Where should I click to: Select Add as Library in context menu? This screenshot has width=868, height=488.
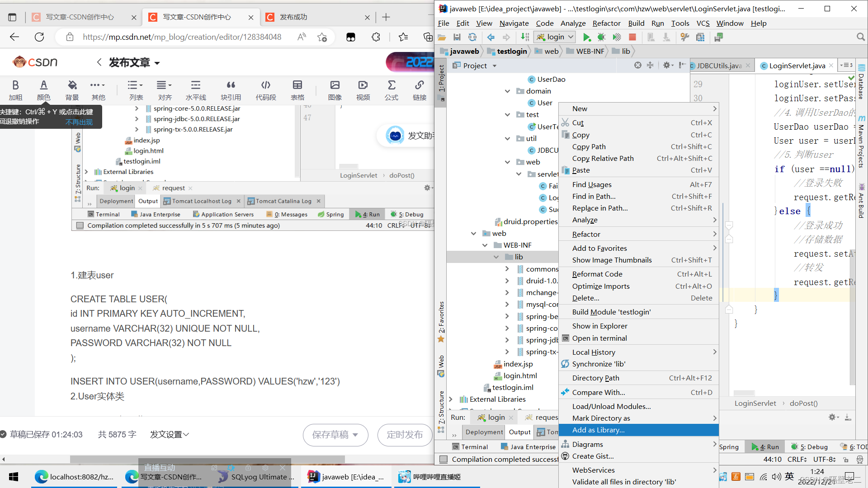598,430
